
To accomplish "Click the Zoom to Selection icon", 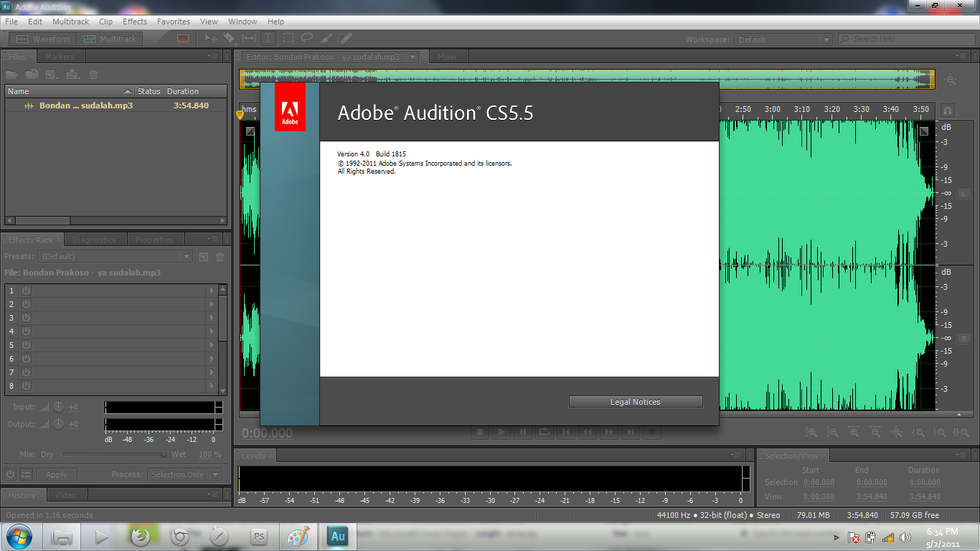I will tap(961, 433).
